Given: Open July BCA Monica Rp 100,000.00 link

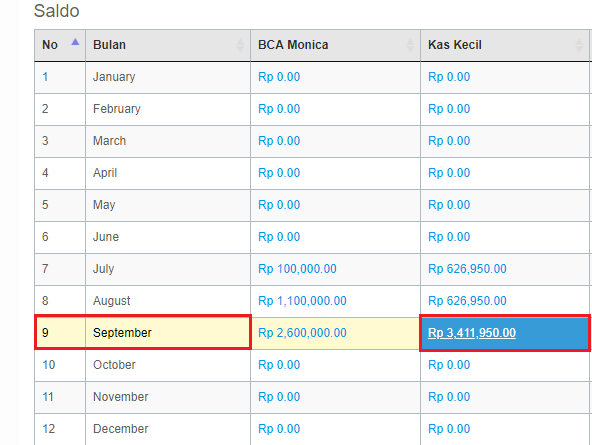Looking at the screenshot, I should tap(297, 269).
